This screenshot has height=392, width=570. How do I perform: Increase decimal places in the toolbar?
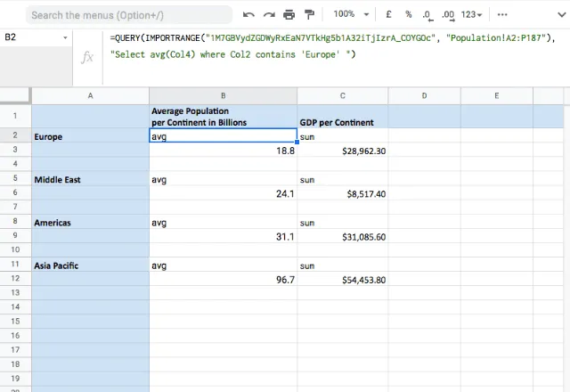pos(448,15)
